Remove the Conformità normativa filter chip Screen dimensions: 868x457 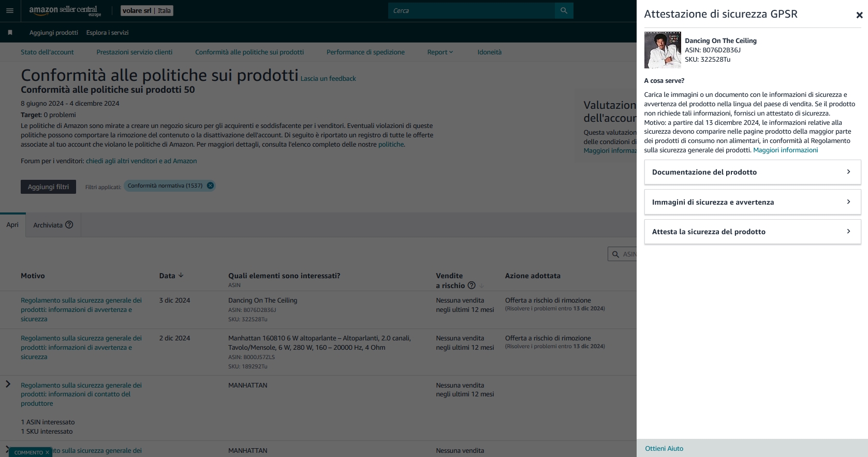pos(210,185)
